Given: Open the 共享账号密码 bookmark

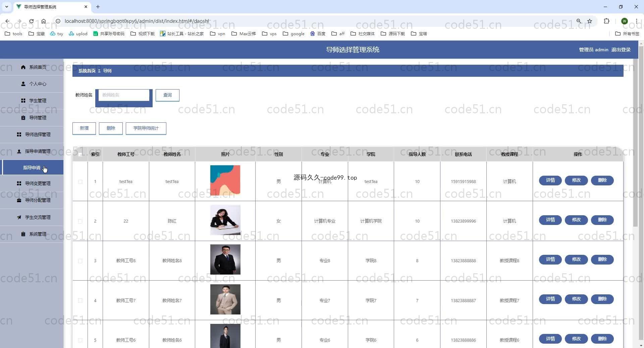Looking at the screenshot, I should coord(109,34).
